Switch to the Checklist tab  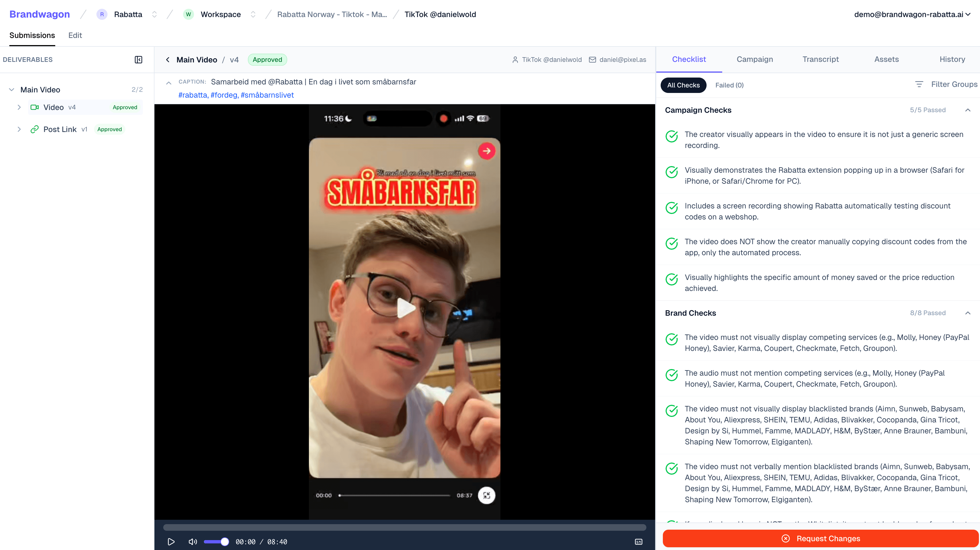point(689,59)
